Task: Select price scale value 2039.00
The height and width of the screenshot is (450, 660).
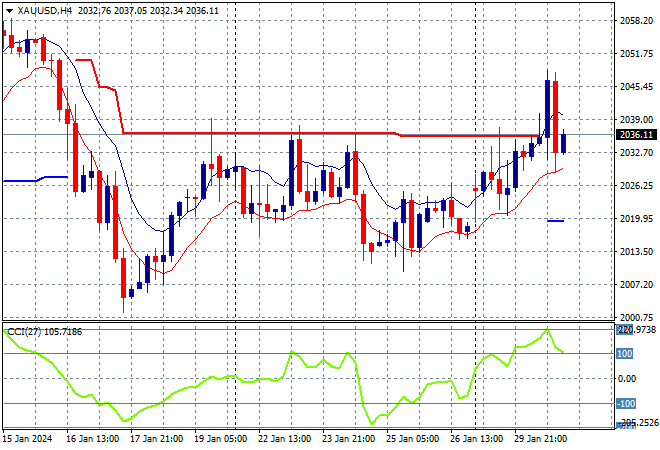Action: tap(636, 120)
